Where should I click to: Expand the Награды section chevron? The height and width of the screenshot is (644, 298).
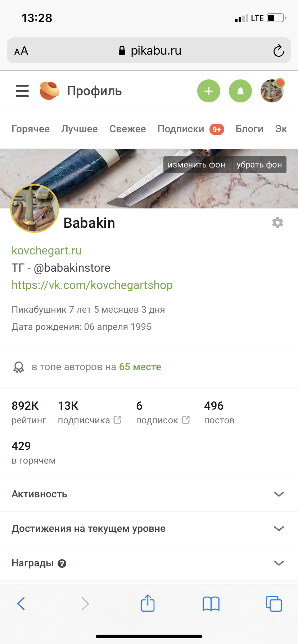[279, 563]
